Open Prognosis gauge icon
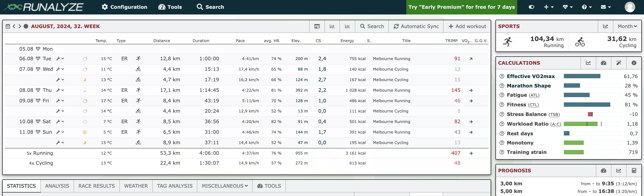 (603, 171)
